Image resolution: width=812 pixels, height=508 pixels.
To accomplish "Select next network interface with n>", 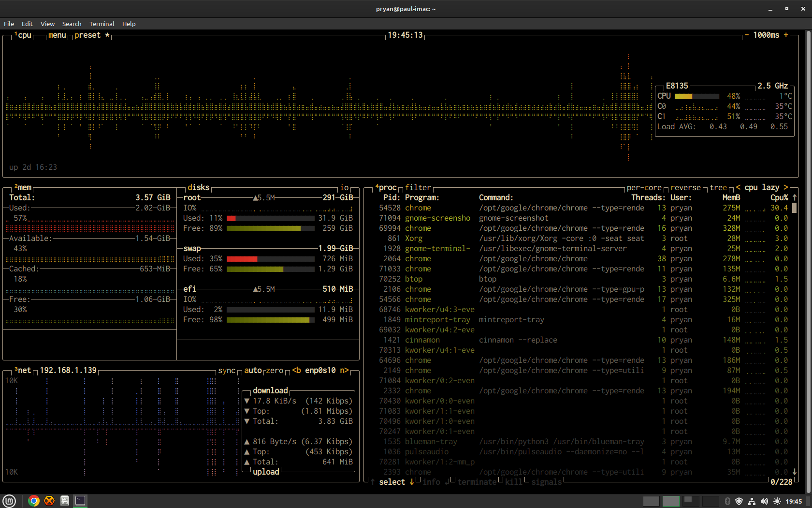I will pyautogui.click(x=344, y=370).
